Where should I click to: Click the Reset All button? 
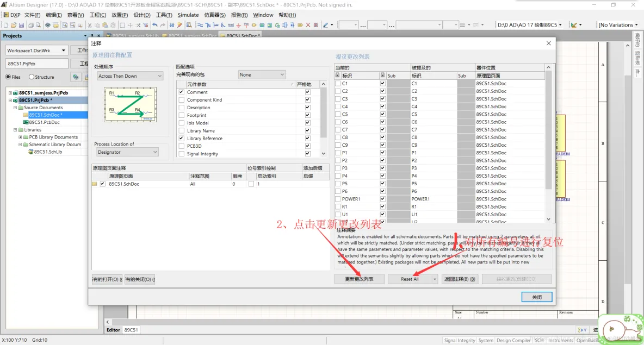[410, 279]
